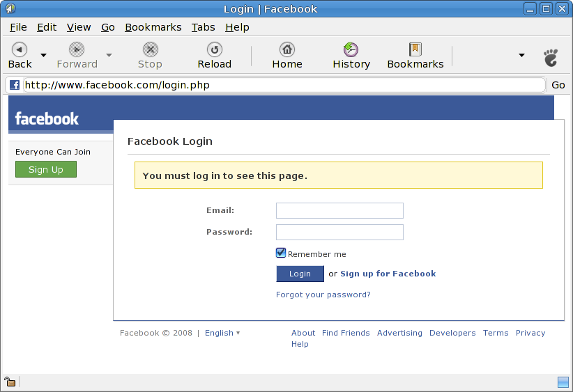Open the Developers footer link

452,333
